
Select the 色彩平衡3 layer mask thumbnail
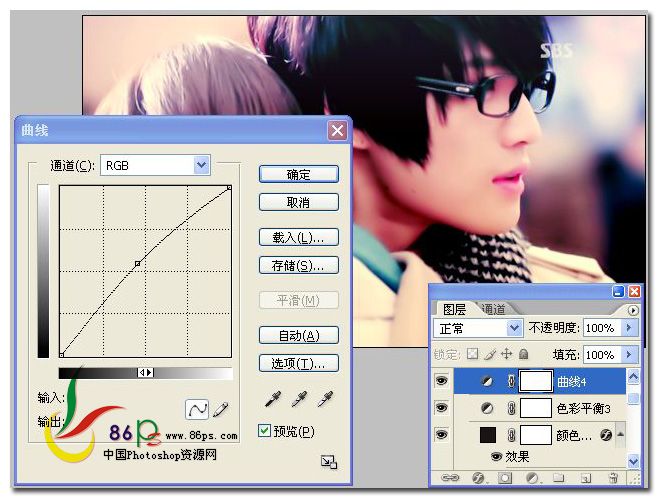pyautogui.click(x=535, y=408)
